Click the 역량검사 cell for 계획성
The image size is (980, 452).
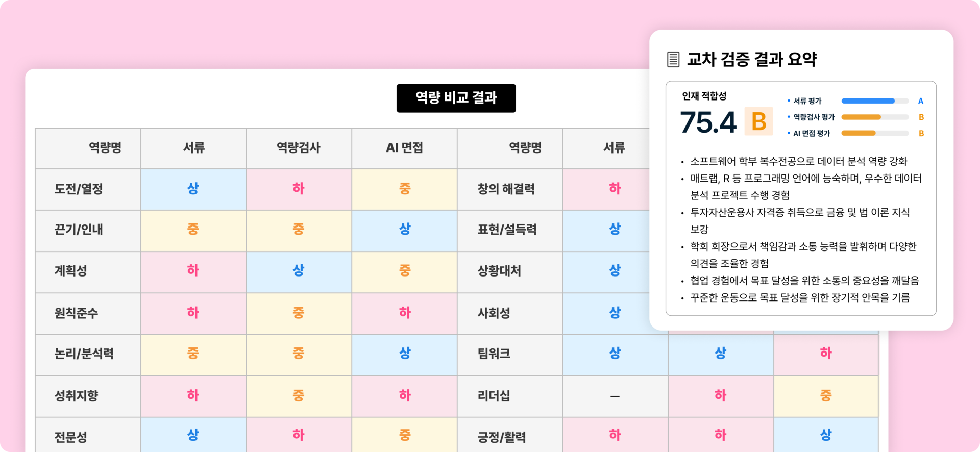point(299,271)
